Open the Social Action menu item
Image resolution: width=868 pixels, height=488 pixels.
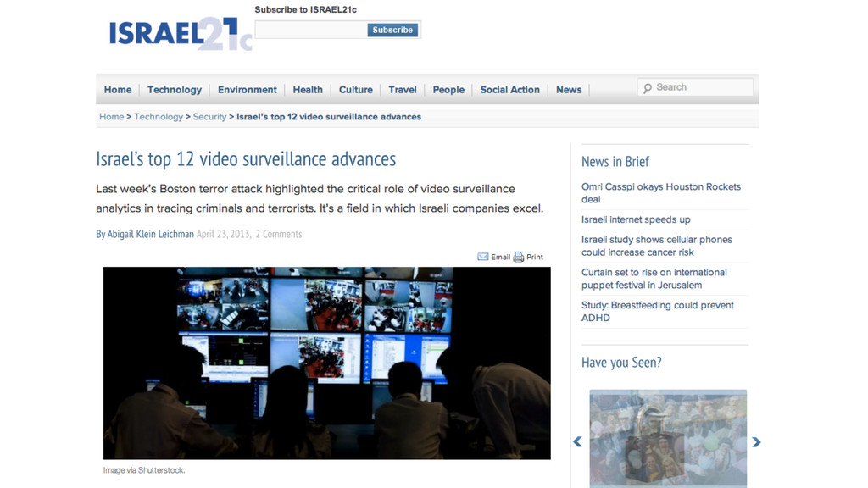[509, 90]
